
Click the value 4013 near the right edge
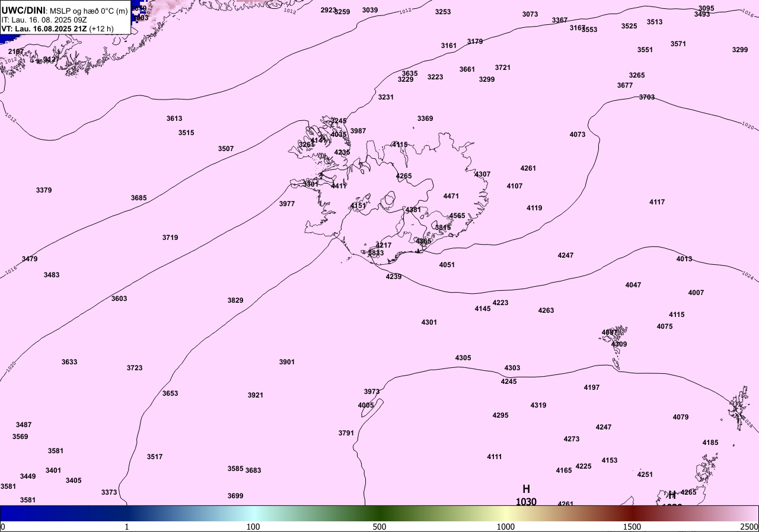[x=684, y=259]
